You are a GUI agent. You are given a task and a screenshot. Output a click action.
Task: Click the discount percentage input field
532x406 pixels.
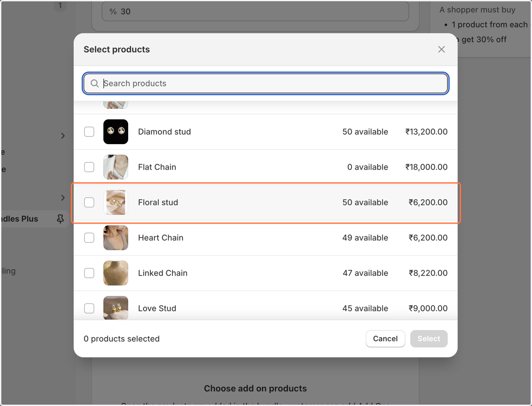click(x=255, y=12)
